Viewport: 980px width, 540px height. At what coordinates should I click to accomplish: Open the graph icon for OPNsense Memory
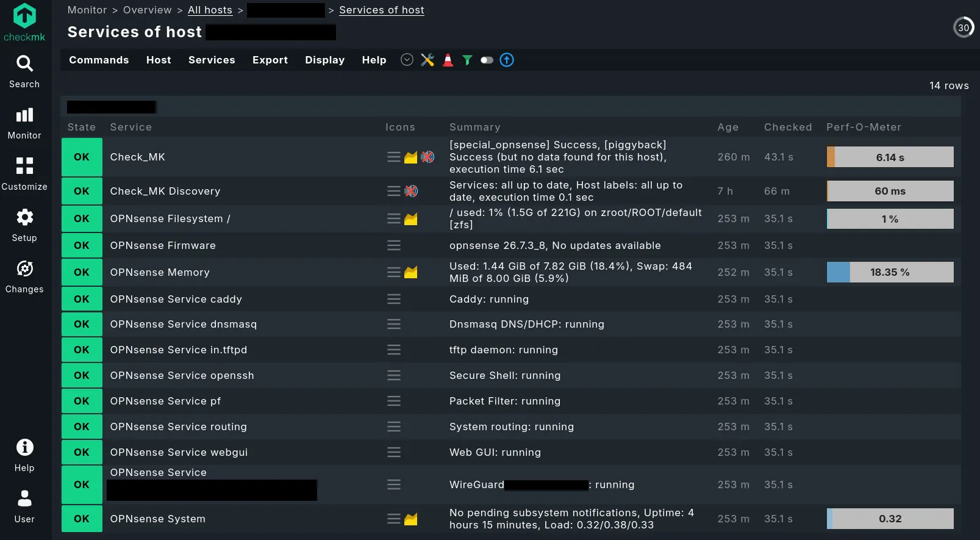point(411,272)
